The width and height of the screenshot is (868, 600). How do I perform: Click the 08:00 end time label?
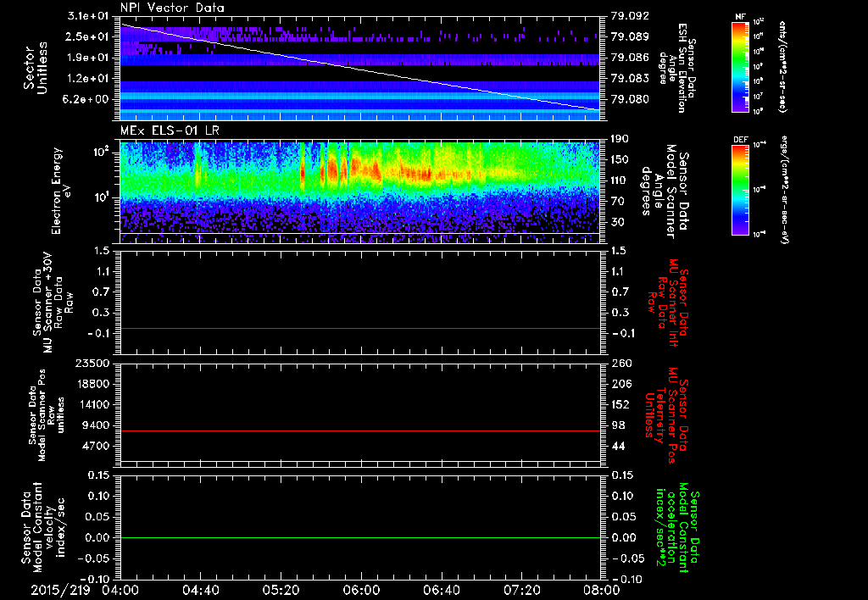pyautogui.click(x=600, y=590)
